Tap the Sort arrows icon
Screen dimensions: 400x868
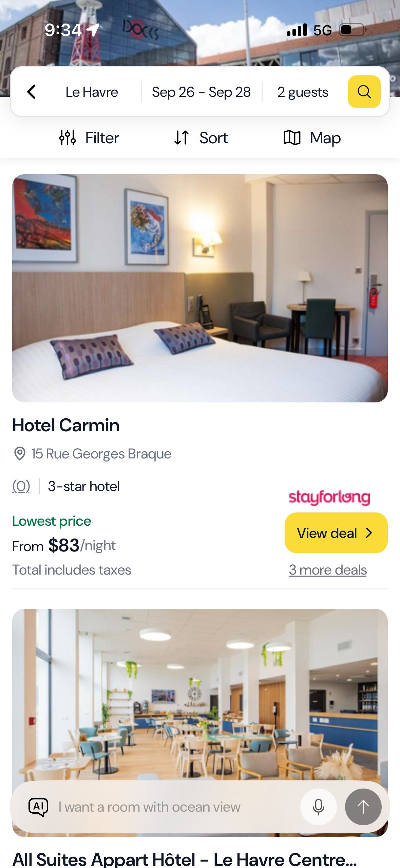(x=182, y=138)
